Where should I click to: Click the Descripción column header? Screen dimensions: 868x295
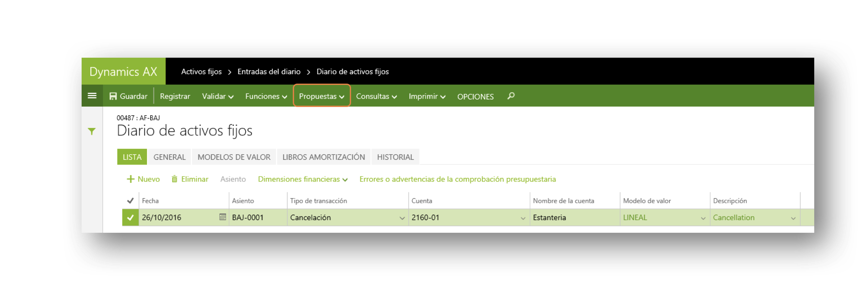point(730,201)
